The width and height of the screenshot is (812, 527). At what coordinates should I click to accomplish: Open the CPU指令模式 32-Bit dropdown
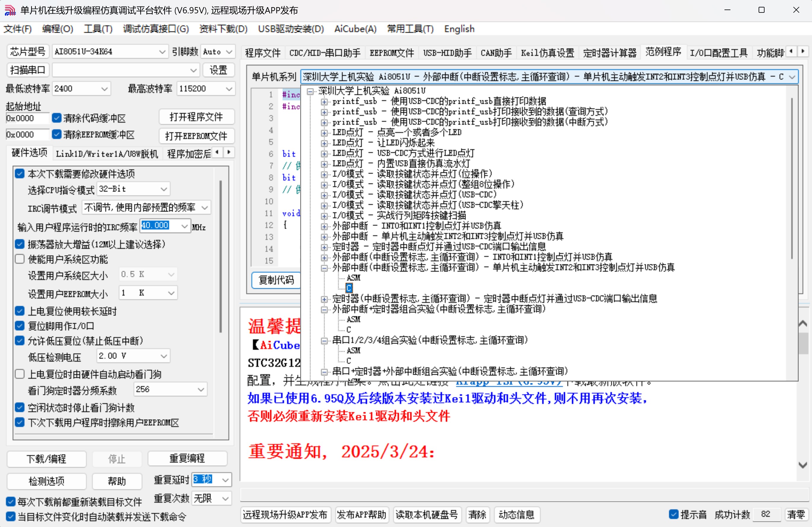tap(134, 189)
